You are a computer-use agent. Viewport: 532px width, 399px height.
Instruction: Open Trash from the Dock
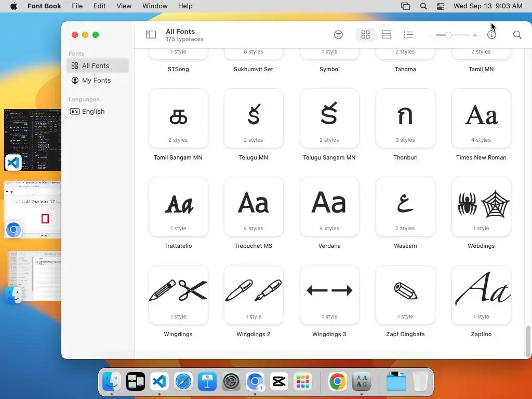tap(420, 381)
